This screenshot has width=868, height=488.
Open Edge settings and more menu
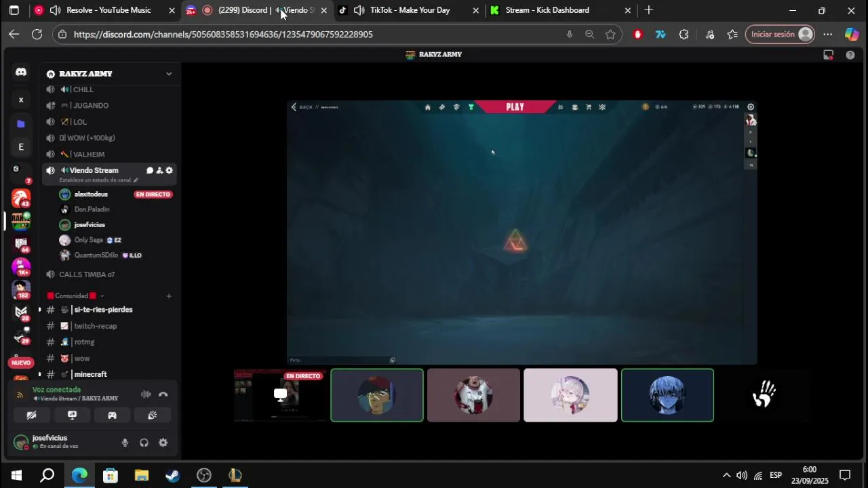(x=828, y=34)
